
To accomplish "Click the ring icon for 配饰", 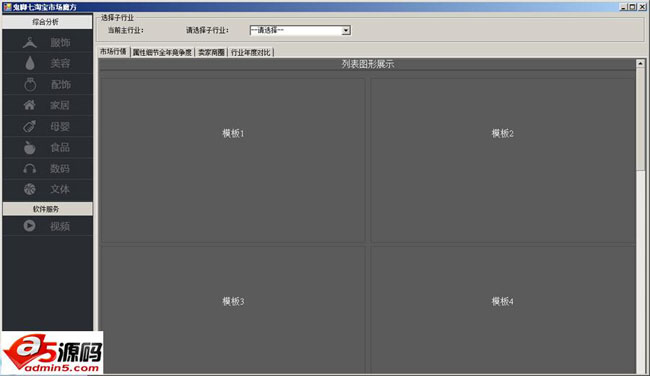I will coord(30,84).
